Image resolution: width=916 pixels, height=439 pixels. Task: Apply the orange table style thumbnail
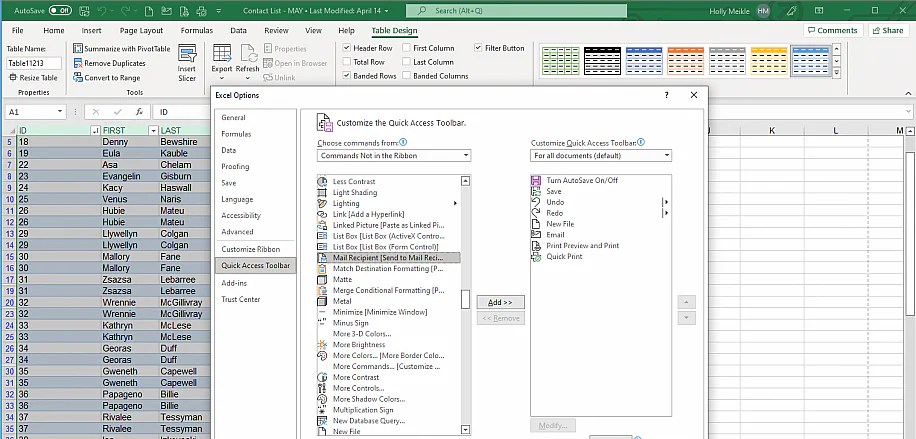click(685, 61)
